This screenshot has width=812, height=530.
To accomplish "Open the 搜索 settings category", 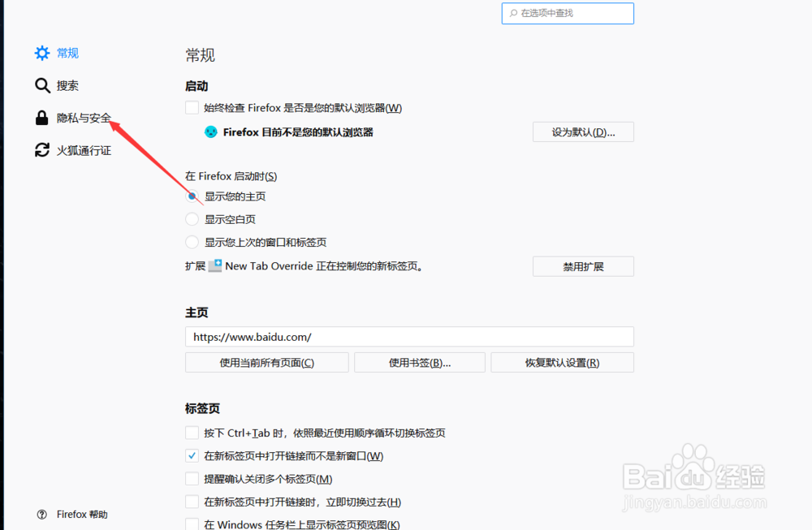I will 57,85.
